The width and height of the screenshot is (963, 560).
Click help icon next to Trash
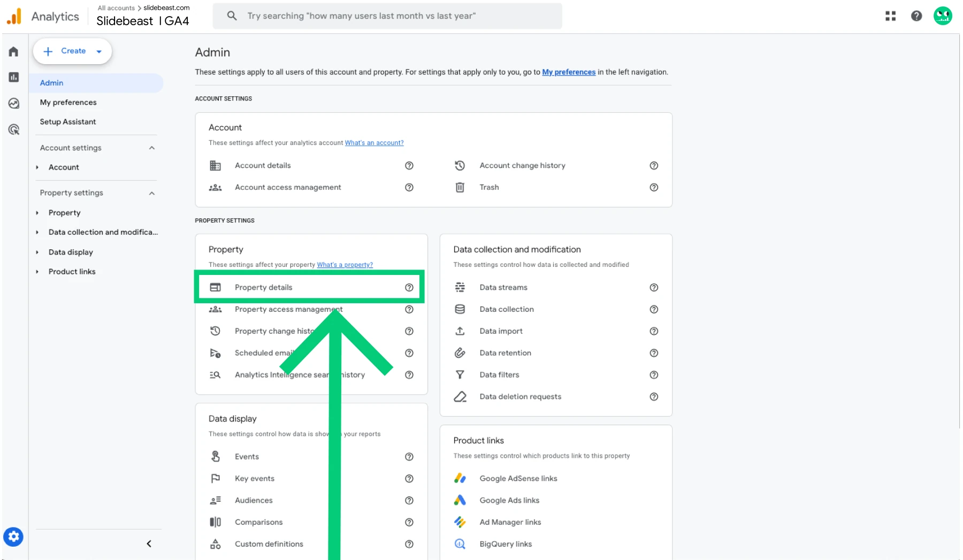click(x=654, y=187)
